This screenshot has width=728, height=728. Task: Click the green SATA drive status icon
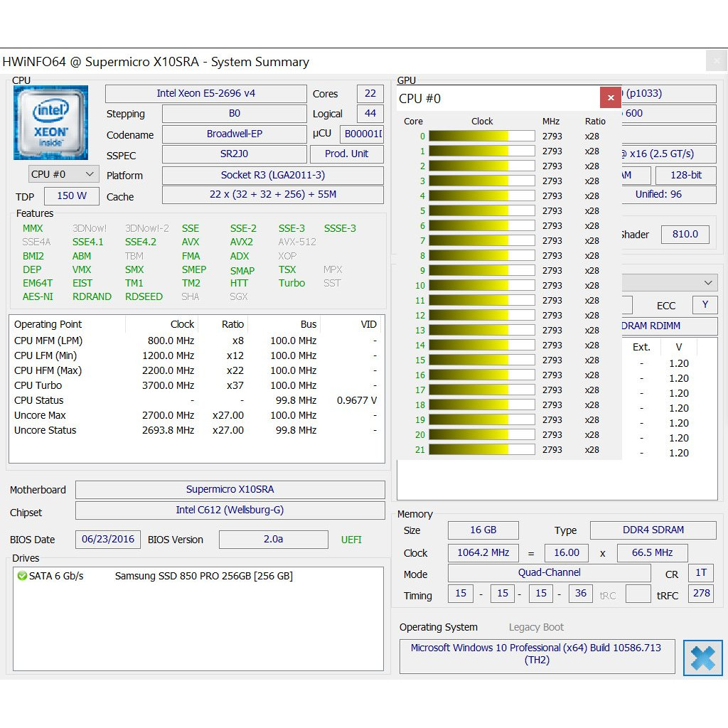click(x=22, y=576)
